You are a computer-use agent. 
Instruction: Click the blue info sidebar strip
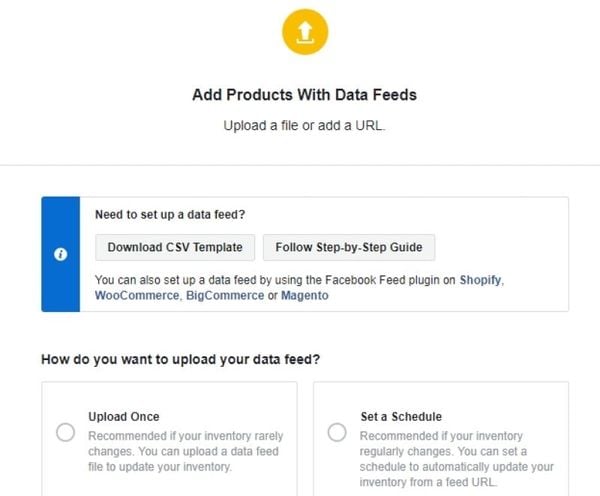[x=60, y=254]
